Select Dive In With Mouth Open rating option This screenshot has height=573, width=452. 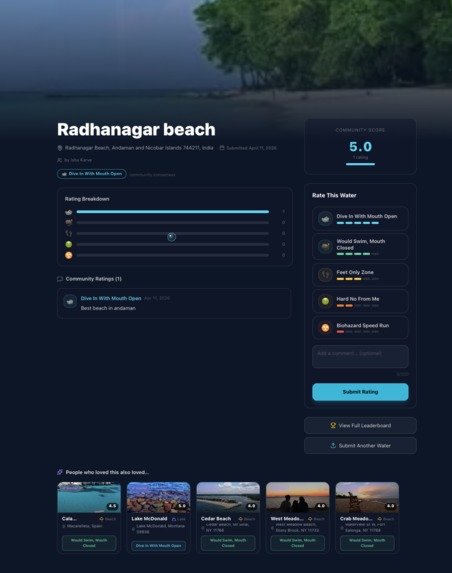tap(360, 219)
